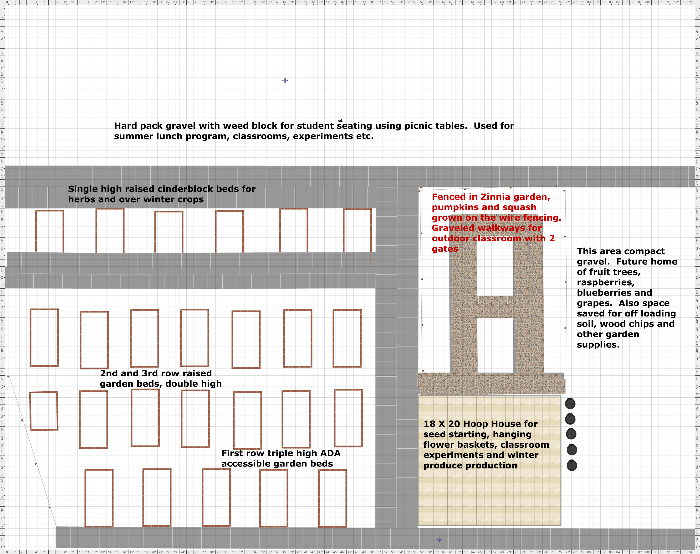The height and width of the screenshot is (554, 700).
Task: Select the last cinderblock bed in the herb row
Action: pos(358,230)
